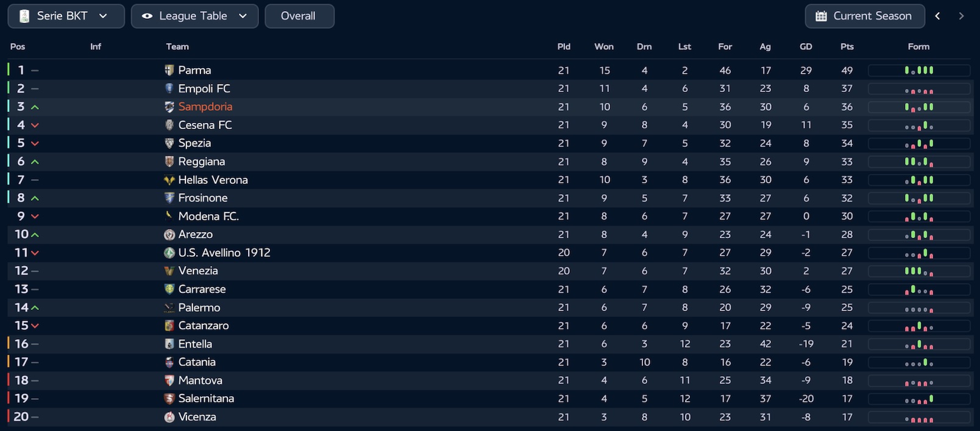Open the Empoli FC team link
The width and height of the screenshot is (980, 431).
(x=204, y=88)
